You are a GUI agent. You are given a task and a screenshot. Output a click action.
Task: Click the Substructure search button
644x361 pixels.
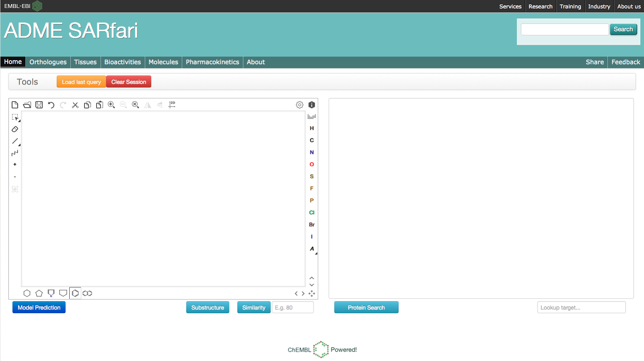[208, 308]
